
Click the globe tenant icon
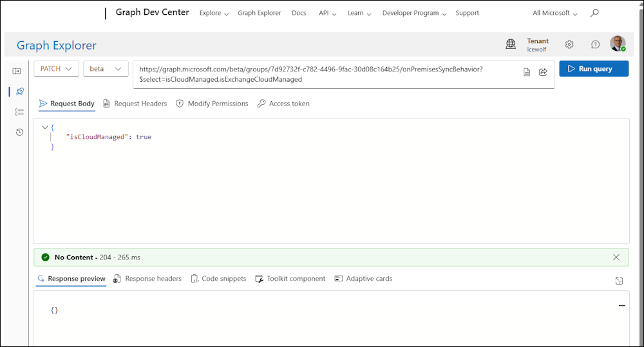pos(511,44)
